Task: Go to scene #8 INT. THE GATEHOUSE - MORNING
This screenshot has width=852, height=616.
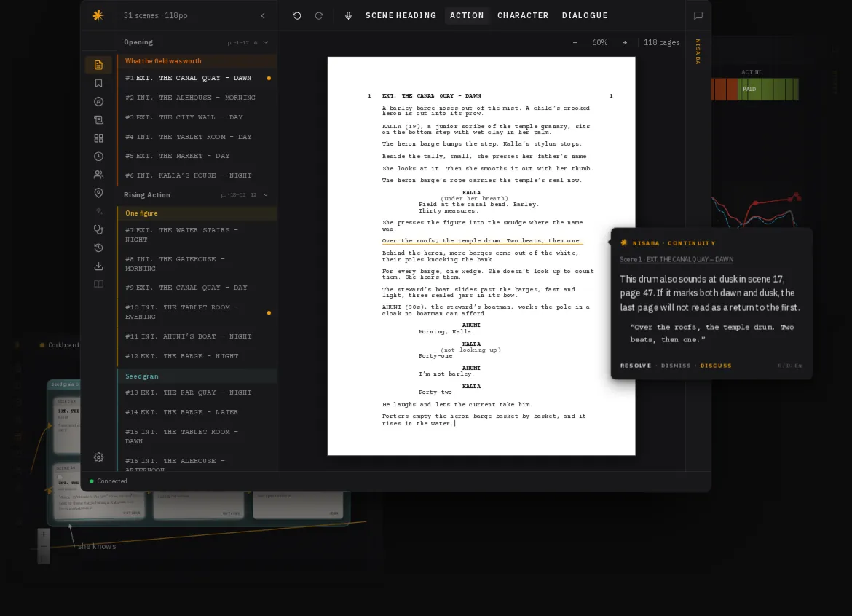Action: [x=197, y=264]
